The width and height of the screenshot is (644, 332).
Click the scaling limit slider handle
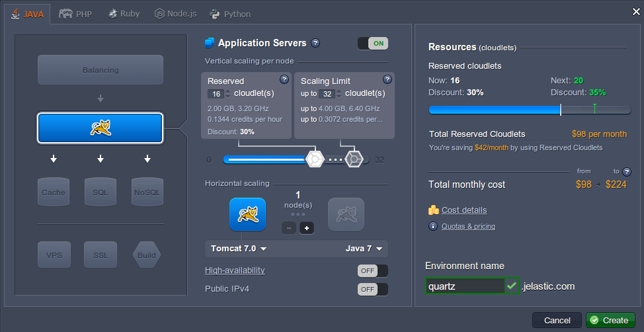click(x=354, y=159)
